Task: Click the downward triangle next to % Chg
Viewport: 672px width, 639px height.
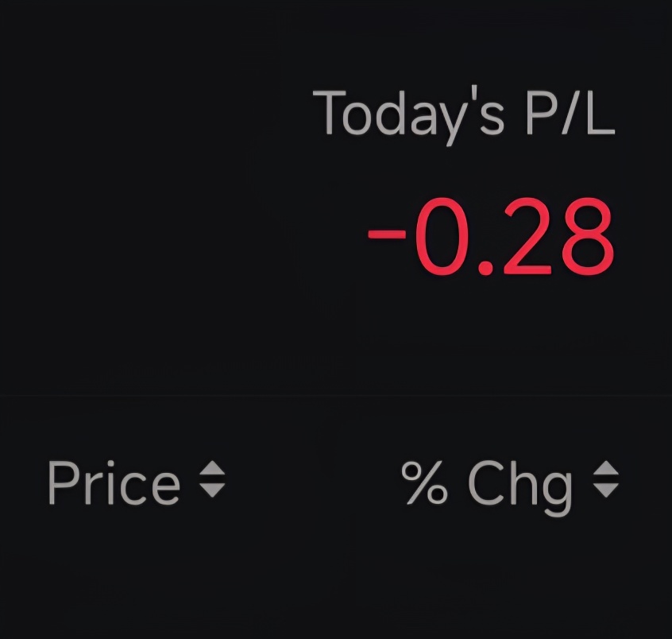Action: click(x=605, y=490)
